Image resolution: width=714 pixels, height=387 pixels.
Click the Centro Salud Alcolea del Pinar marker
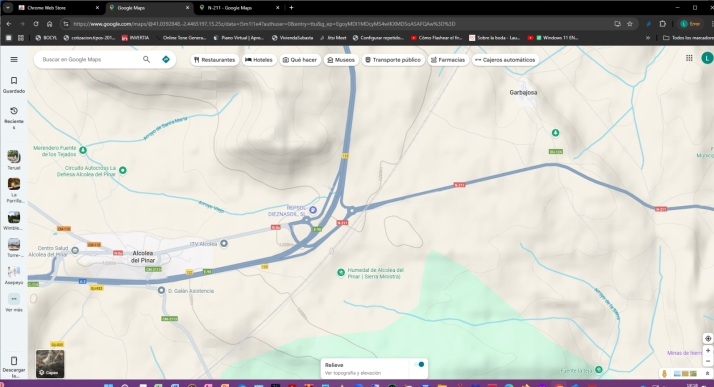click(x=75, y=250)
